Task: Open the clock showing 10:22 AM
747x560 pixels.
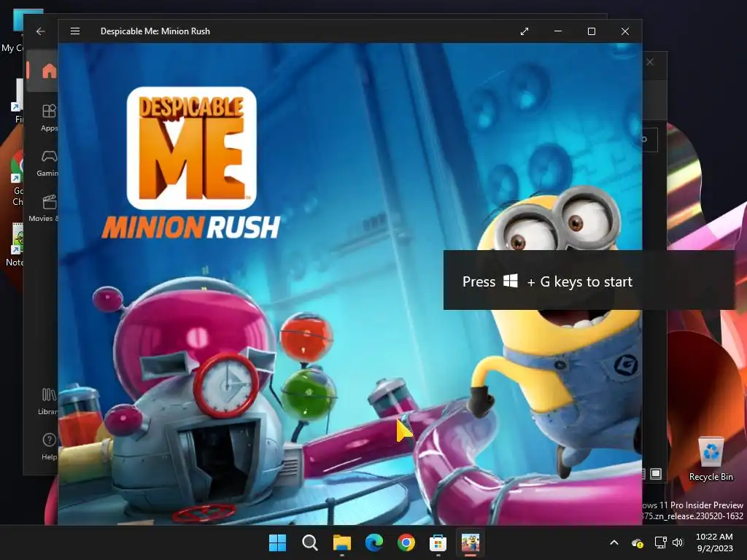Action: 714,542
